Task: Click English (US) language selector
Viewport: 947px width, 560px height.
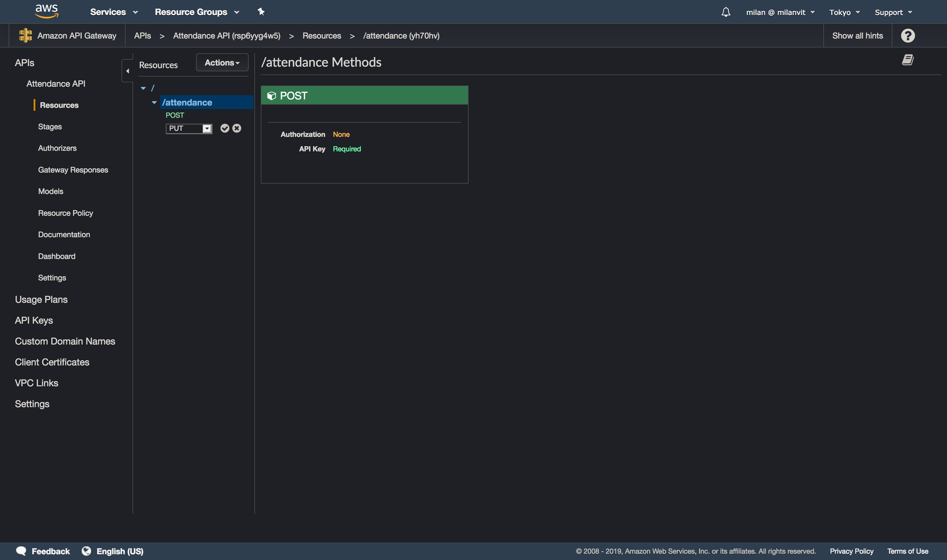Action: pos(120,551)
